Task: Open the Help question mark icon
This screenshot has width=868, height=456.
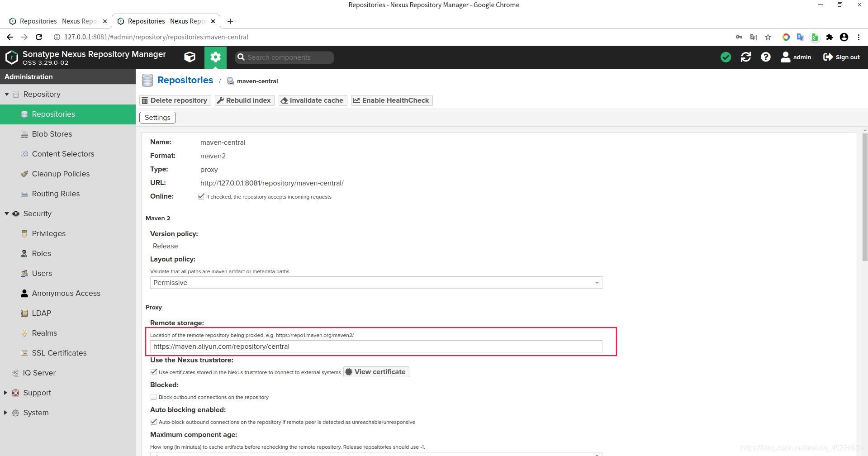Action: (766, 57)
